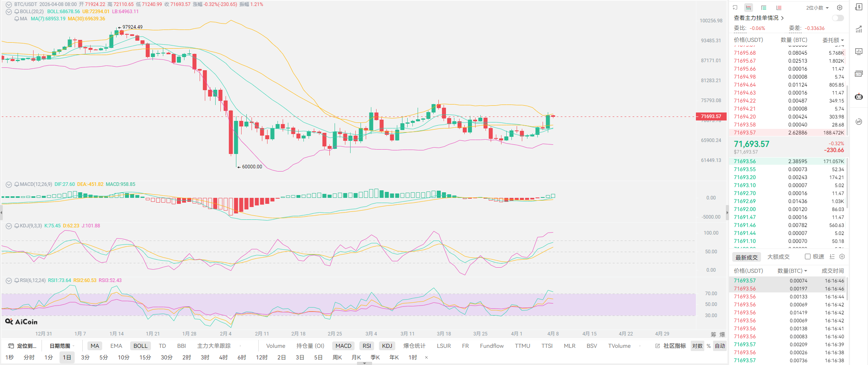The image size is (868, 365).
Task: Collapse the MACD indicator panel toggle
Action: [8, 184]
